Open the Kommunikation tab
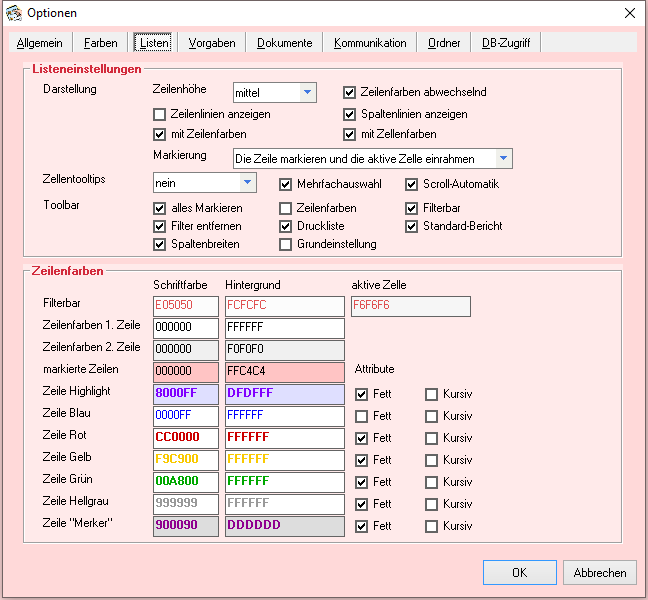This screenshot has width=648, height=600. click(x=370, y=43)
